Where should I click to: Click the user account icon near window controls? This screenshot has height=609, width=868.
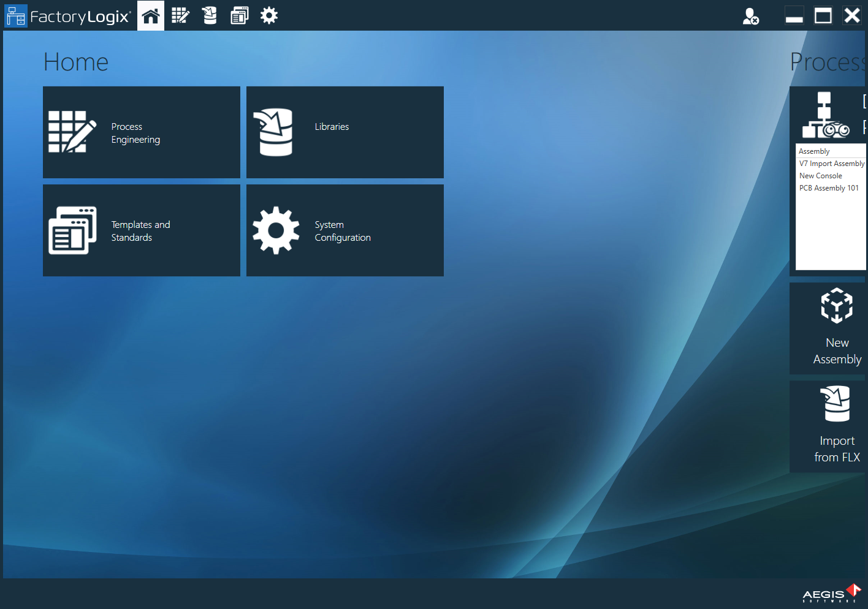coord(750,15)
